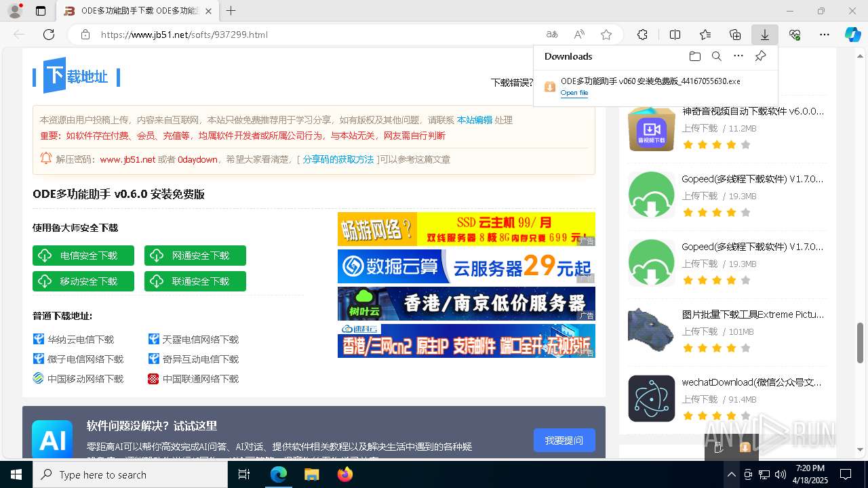The width and height of the screenshot is (868, 488).
Task: Open the 数掘云算 云服务器 ad banner
Action: point(467,266)
